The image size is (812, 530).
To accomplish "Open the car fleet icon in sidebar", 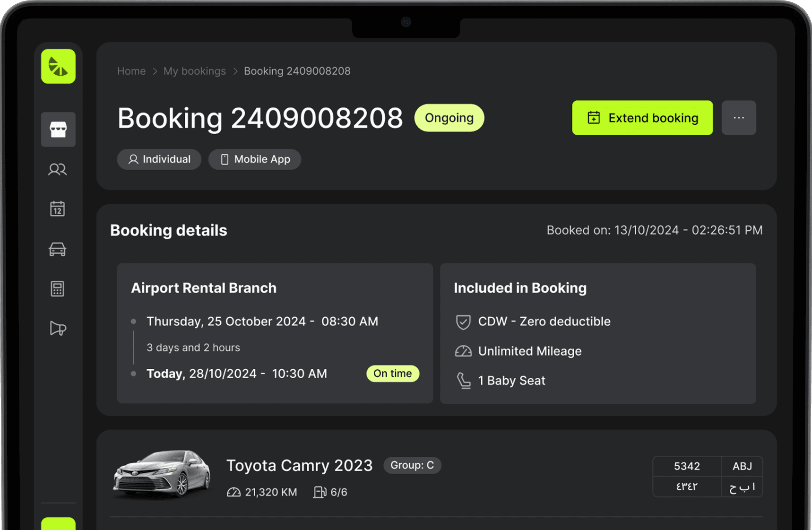I will click(x=58, y=249).
